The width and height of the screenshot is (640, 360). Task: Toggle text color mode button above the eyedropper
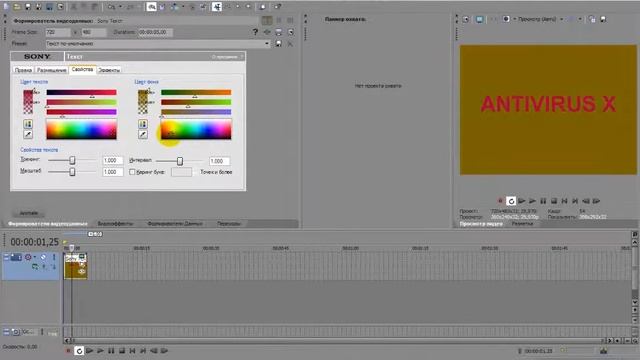coord(28,124)
